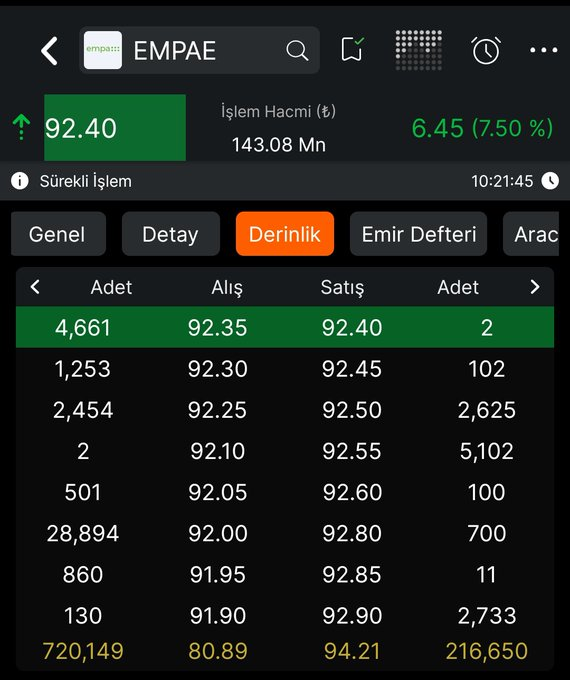Tap the green up-arrow price indicator
This screenshot has width=570, height=680.
[21, 127]
